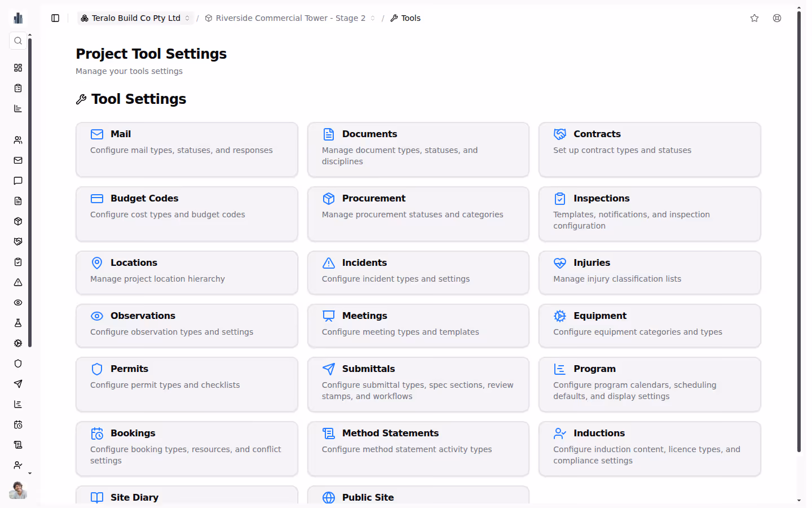This screenshot has width=812, height=508.
Task: Open the Documents tool settings card
Action: pyautogui.click(x=418, y=150)
